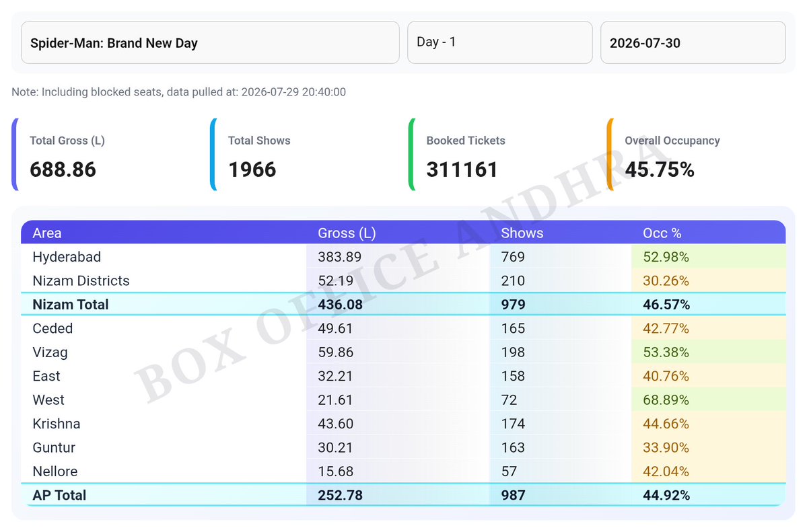Open the Total Shows card
This screenshot has height=532, width=807.
coord(305,154)
